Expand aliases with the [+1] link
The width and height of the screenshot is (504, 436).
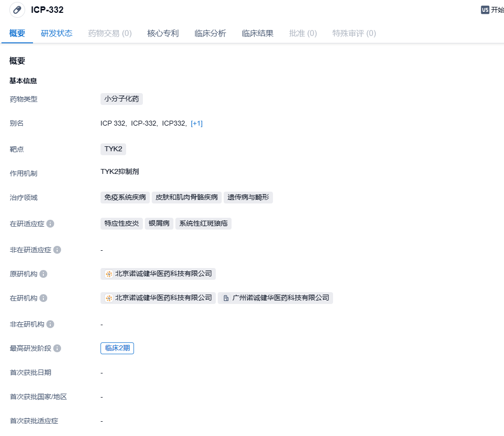tap(197, 123)
